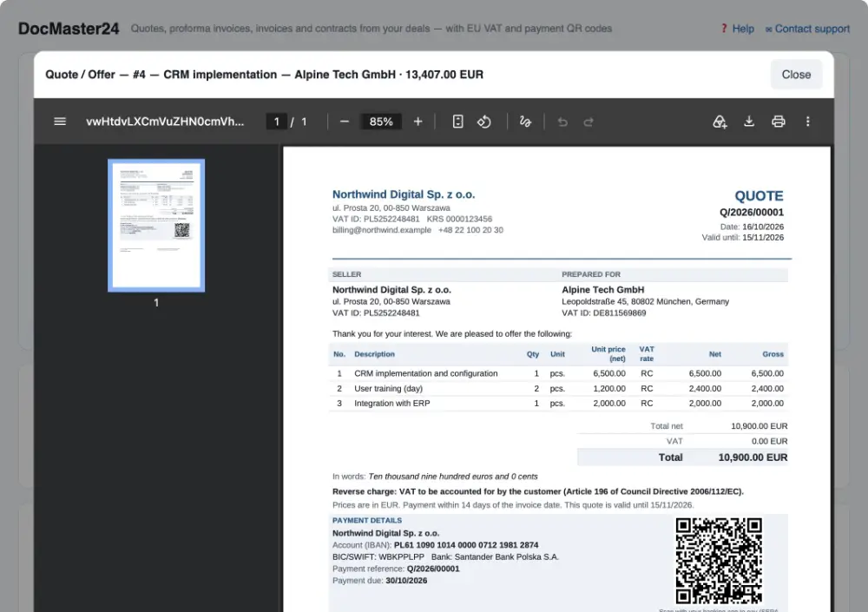Click the 'User training (day)' row

tap(558, 388)
